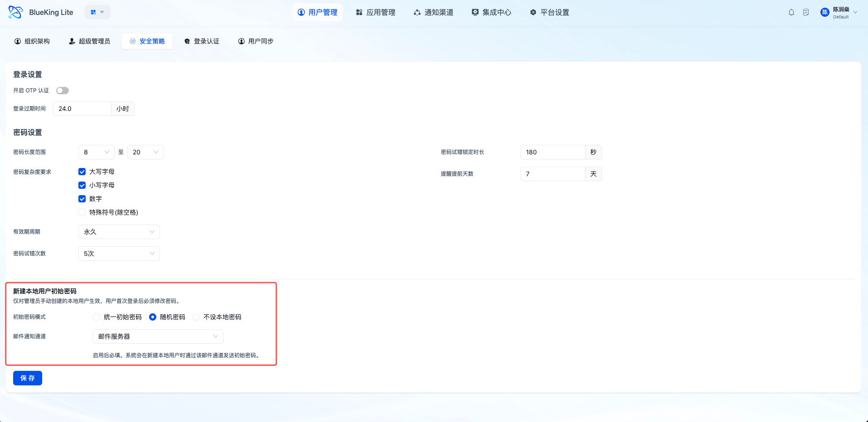Screen dimensions: 868x422
Task: Open 平台设置 in top navigation
Action: pos(550,12)
